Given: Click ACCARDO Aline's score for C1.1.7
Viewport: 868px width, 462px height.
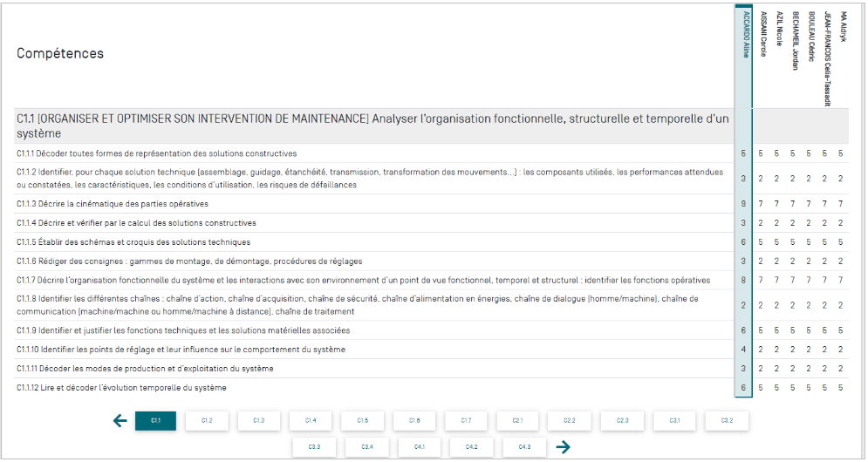Looking at the screenshot, I should 743,281.
